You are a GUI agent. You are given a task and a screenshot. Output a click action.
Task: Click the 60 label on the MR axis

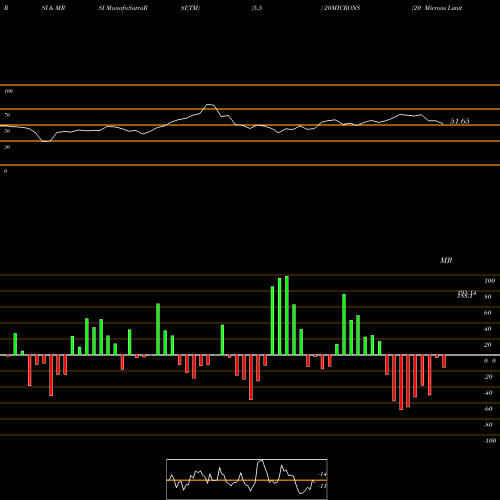coord(488,313)
